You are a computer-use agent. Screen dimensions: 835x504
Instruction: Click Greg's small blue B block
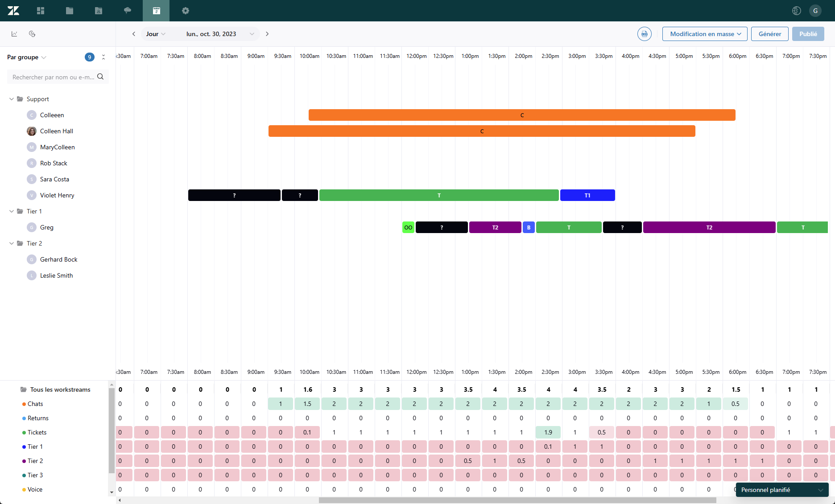529,227
